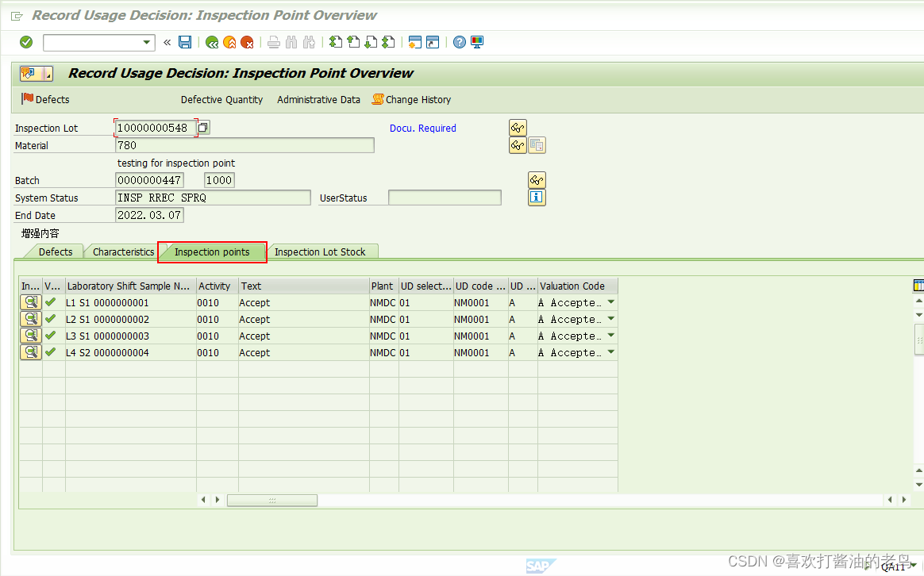Click the Save icon in the toolbar
Viewport: 924px width, 576px height.
pyautogui.click(x=185, y=42)
